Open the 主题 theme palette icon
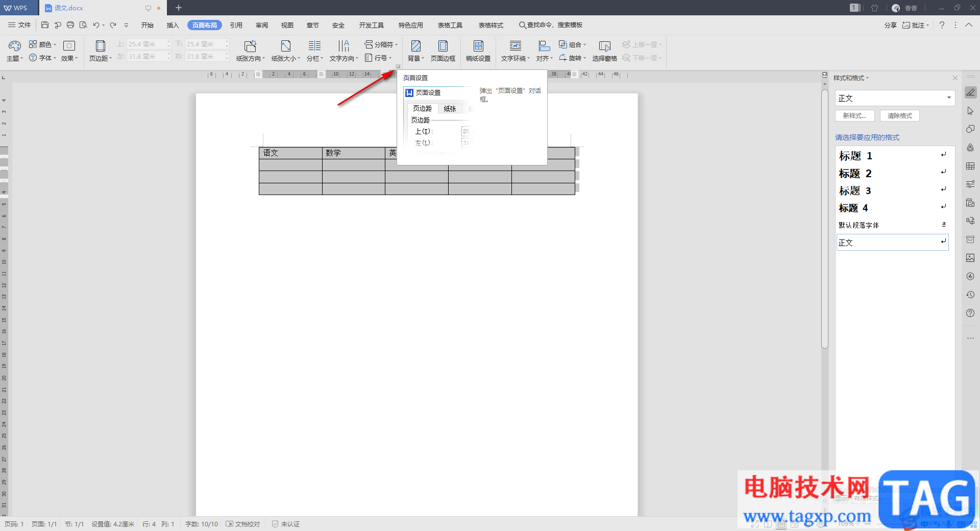Viewport: 980px width, 531px height. pyautogui.click(x=14, y=46)
